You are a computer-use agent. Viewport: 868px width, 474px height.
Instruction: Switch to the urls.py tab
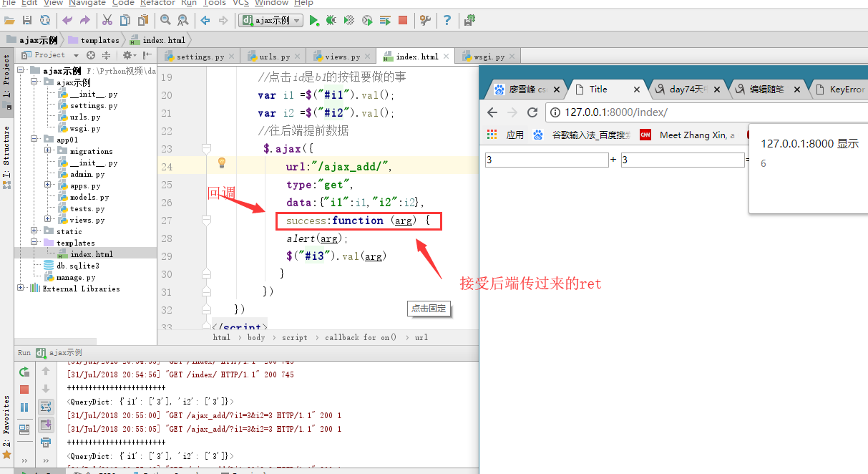point(274,57)
